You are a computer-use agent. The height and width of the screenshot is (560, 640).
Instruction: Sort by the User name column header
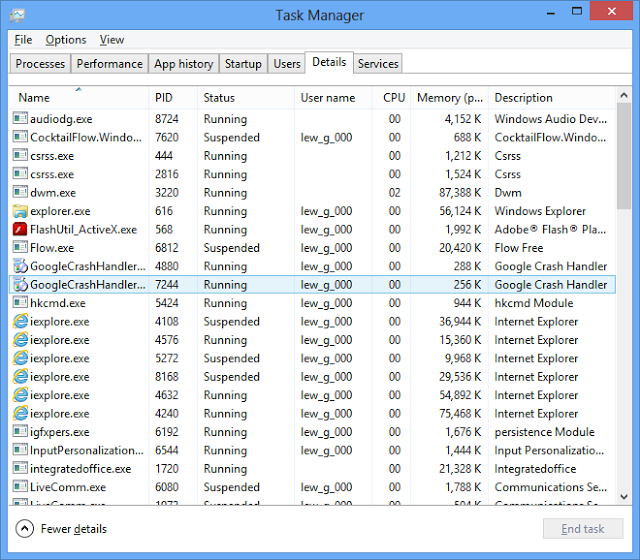click(x=333, y=98)
